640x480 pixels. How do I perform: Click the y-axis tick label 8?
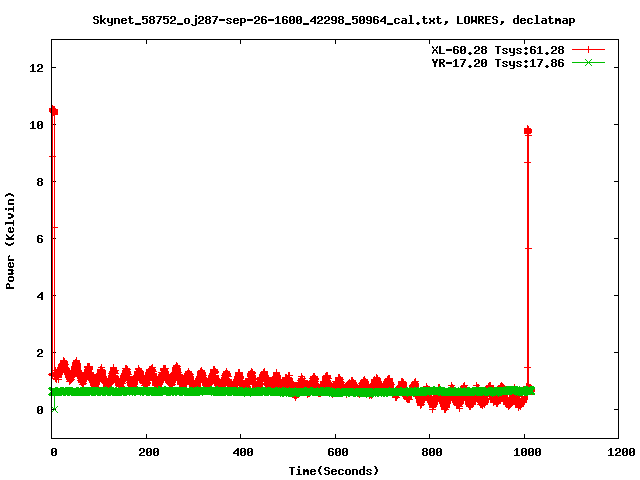tap(40, 182)
